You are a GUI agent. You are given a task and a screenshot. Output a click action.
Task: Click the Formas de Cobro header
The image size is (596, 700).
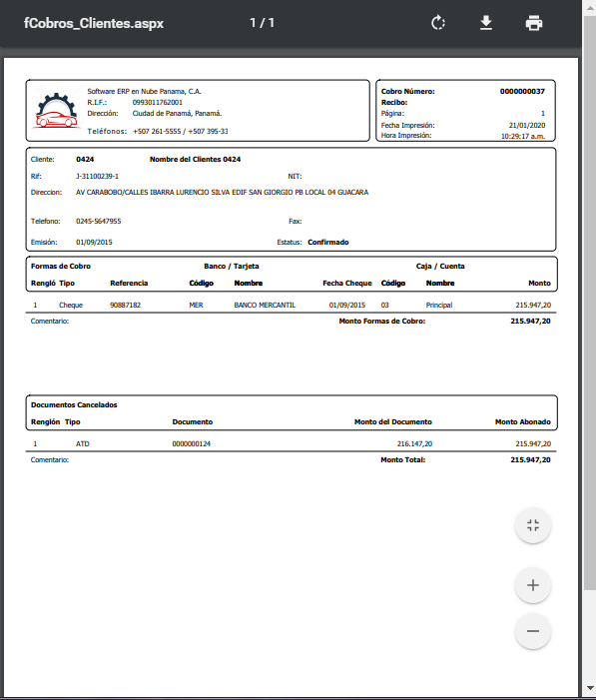(61, 266)
